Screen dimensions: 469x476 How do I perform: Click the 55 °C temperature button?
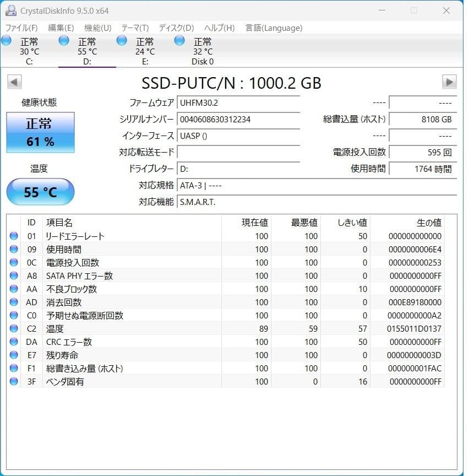tap(40, 192)
